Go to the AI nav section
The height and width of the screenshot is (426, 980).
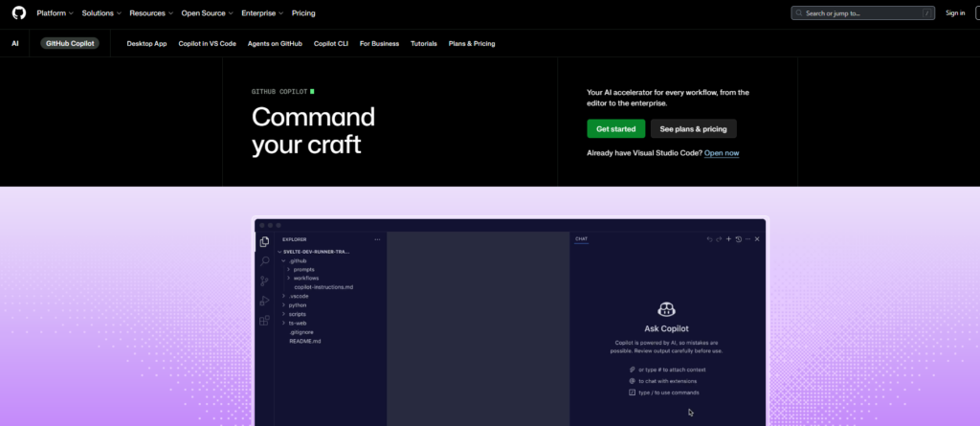15,44
